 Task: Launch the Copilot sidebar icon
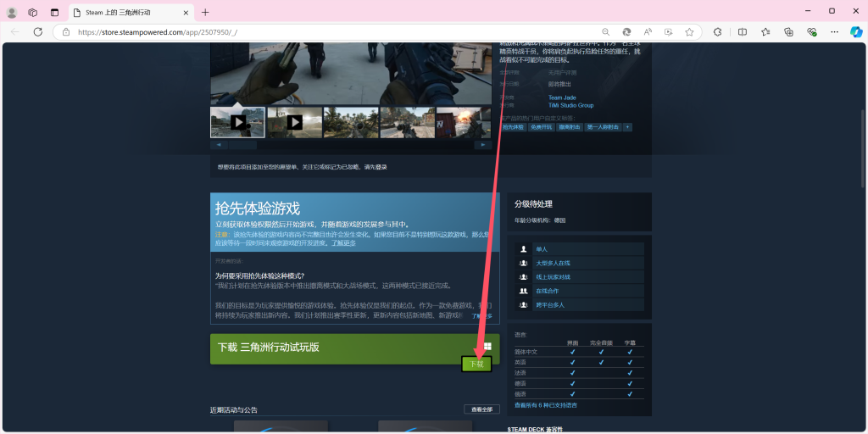(856, 32)
